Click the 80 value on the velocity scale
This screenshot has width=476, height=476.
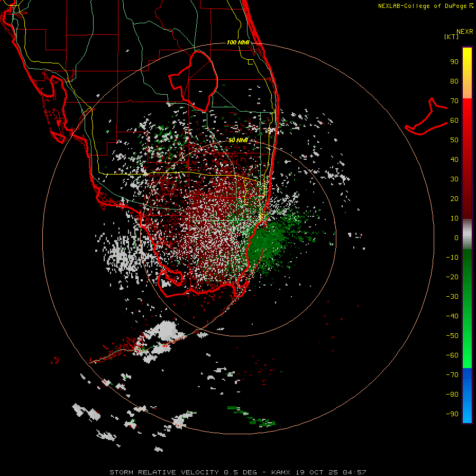[454, 81]
